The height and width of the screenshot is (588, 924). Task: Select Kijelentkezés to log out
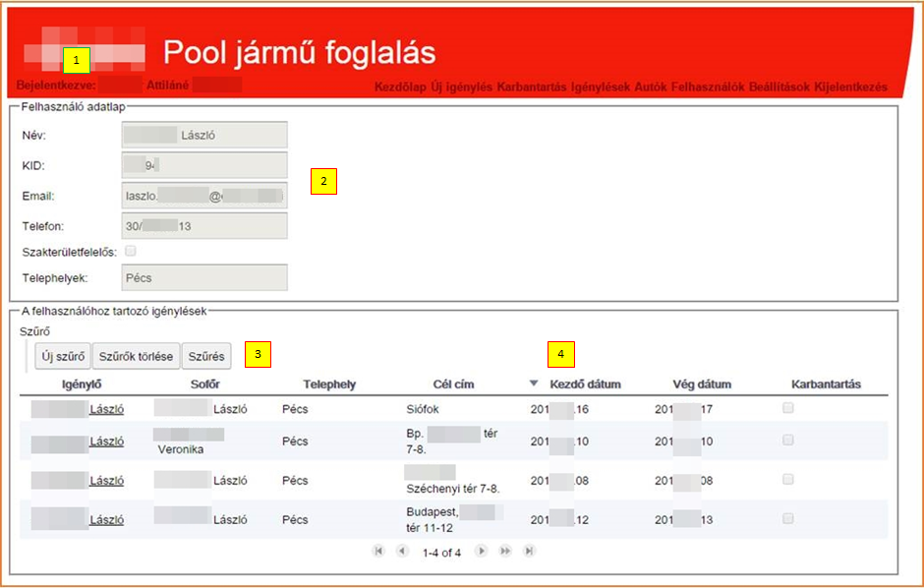(851, 88)
